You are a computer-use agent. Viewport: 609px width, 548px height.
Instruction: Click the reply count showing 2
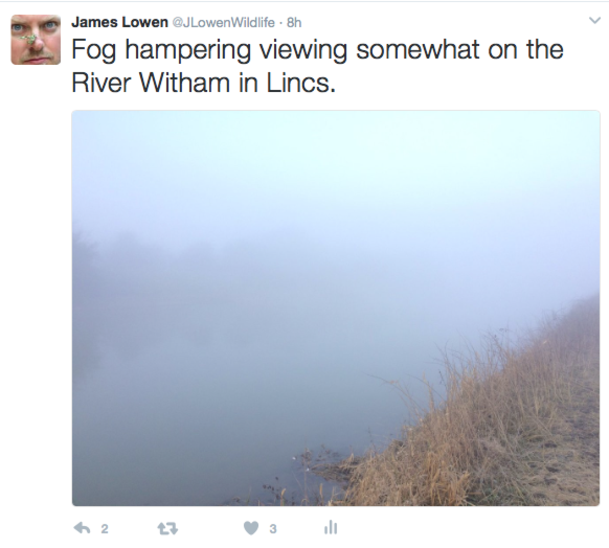104,529
